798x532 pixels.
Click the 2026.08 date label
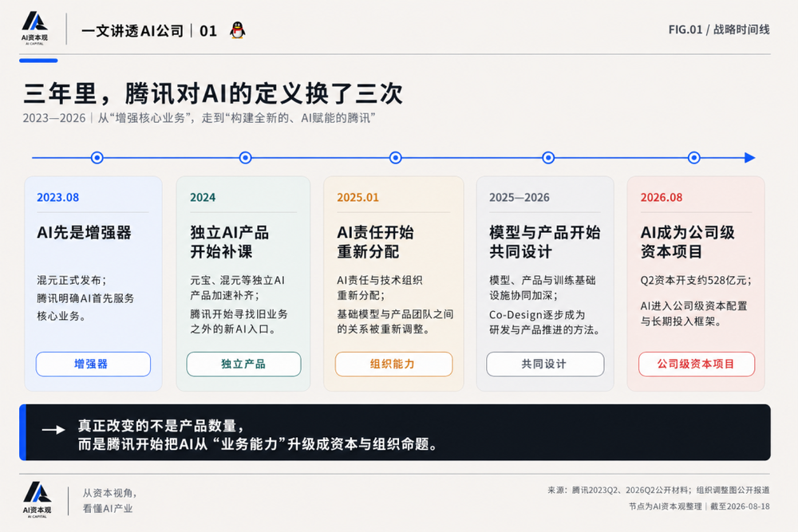(661, 197)
